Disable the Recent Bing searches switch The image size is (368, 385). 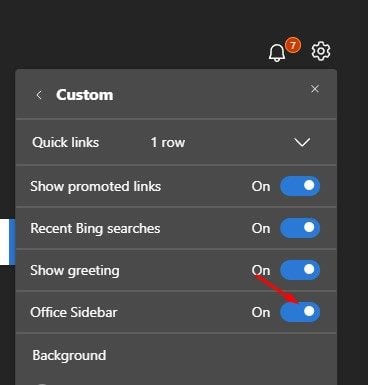[300, 228]
